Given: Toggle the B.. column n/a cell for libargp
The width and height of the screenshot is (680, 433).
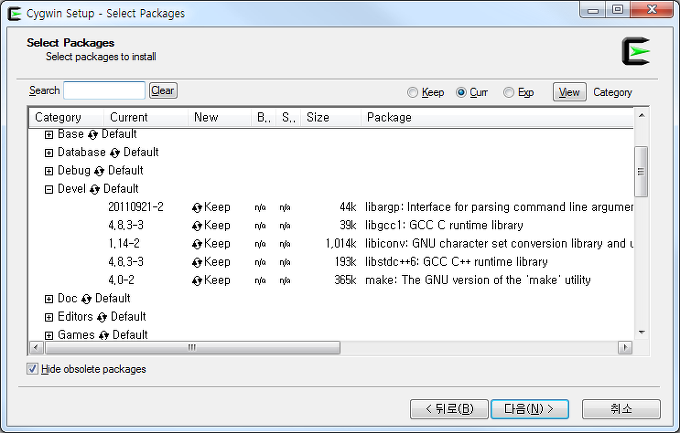Looking at the screenshot, I should (260, 208).
